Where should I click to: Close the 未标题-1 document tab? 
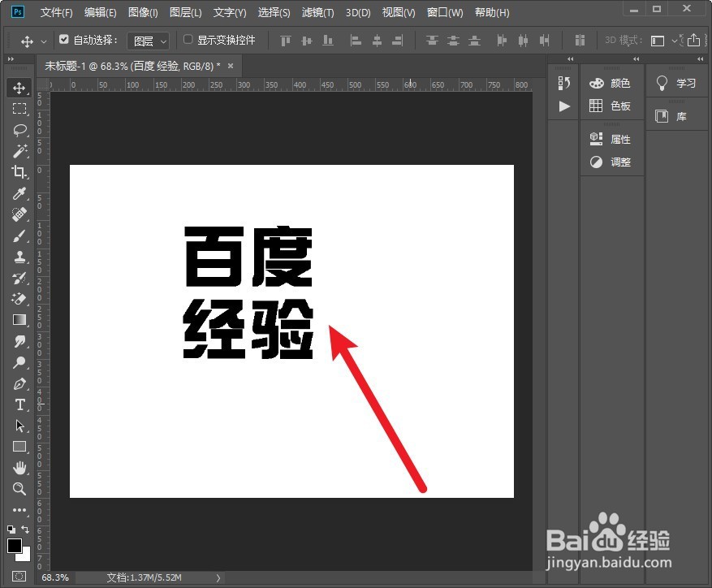(x=231, y=66)
